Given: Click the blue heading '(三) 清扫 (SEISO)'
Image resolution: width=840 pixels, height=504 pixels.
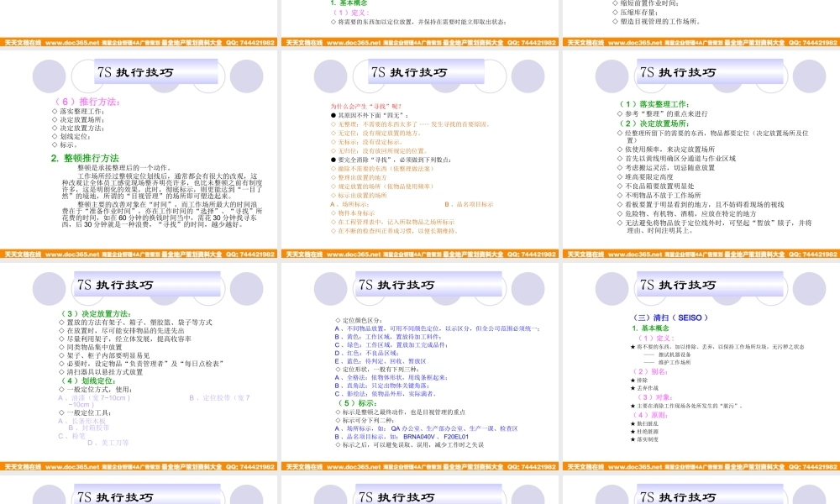Looking at the screenshot, I should point(670,318).
